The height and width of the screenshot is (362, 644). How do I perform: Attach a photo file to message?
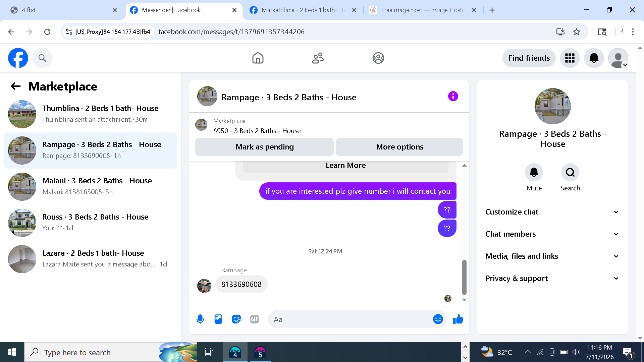218,319
